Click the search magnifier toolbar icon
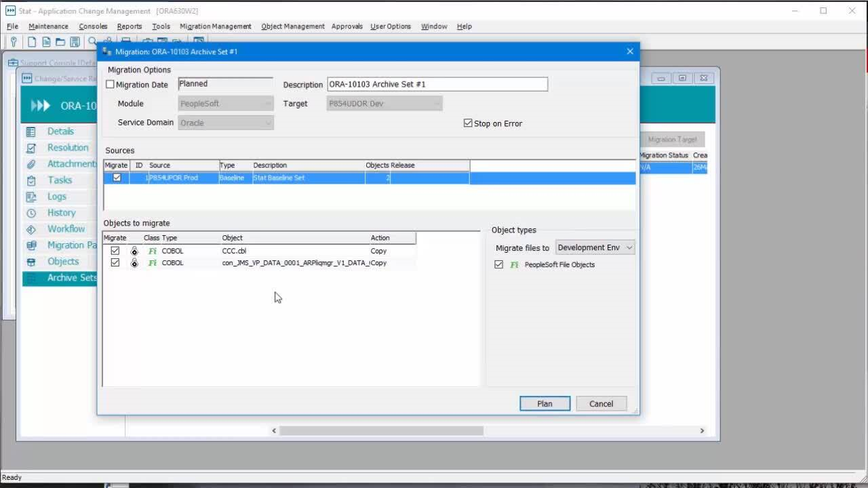 point(92,41)
